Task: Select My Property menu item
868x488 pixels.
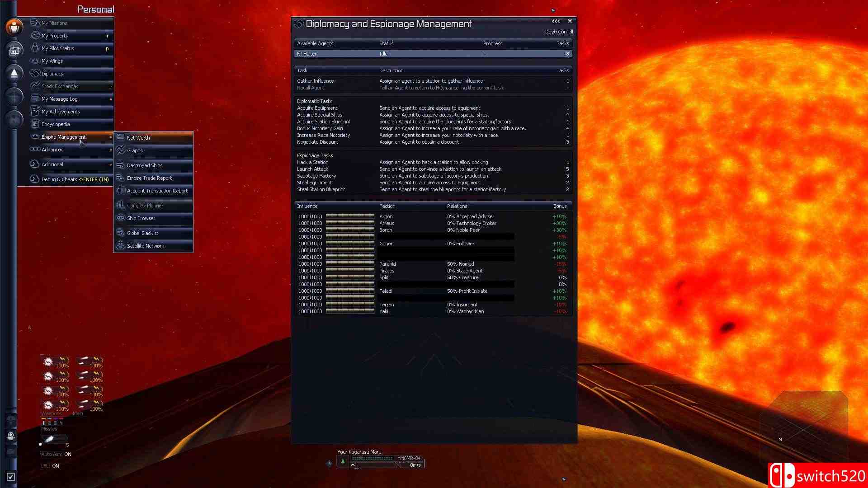Action: click(55, 35)
